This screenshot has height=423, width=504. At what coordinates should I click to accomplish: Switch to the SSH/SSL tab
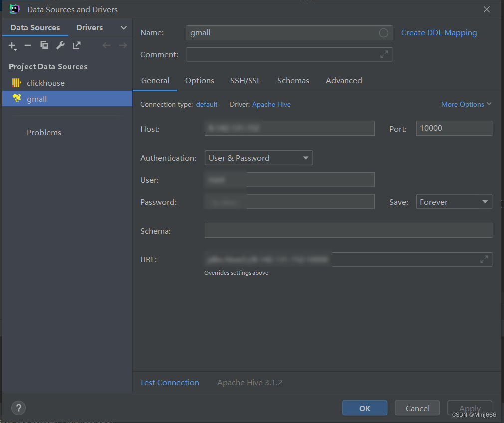(245, 80)
